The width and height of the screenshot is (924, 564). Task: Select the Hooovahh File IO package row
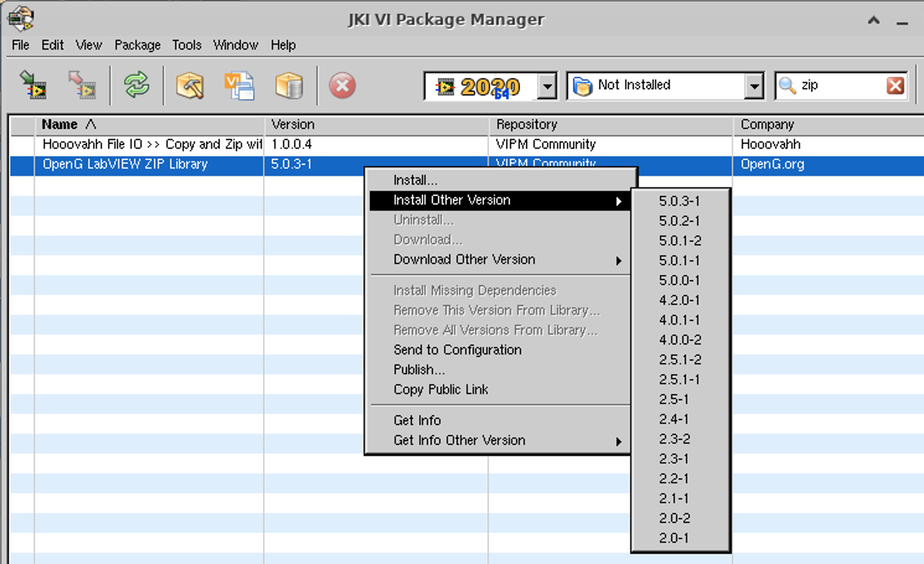[466, 144]
